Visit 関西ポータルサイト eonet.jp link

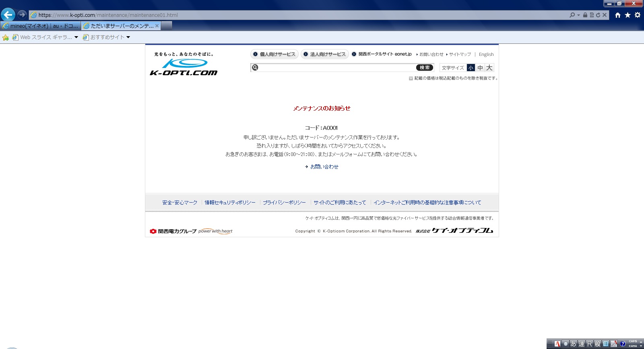tap(382, 54)
